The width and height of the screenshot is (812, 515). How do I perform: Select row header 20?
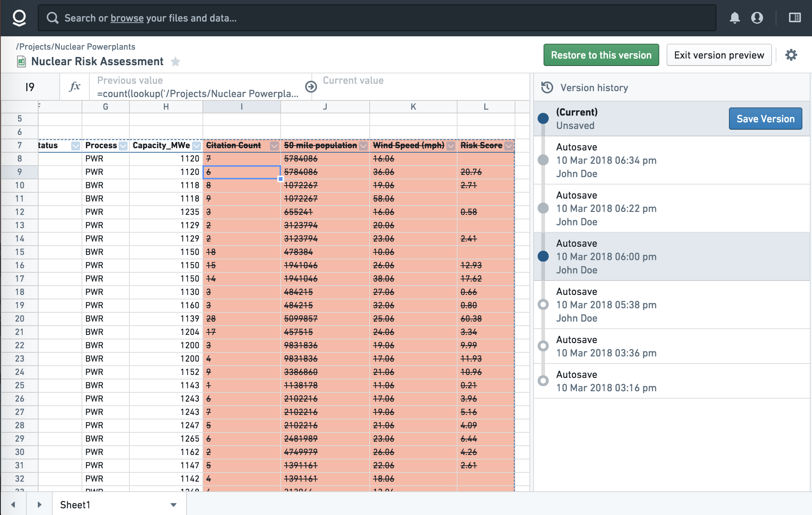tap(19, 319)
